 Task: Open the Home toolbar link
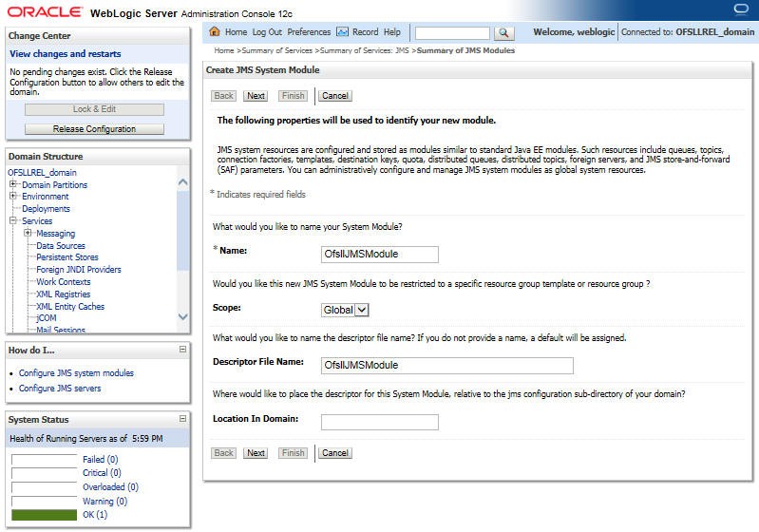point(236,32)
